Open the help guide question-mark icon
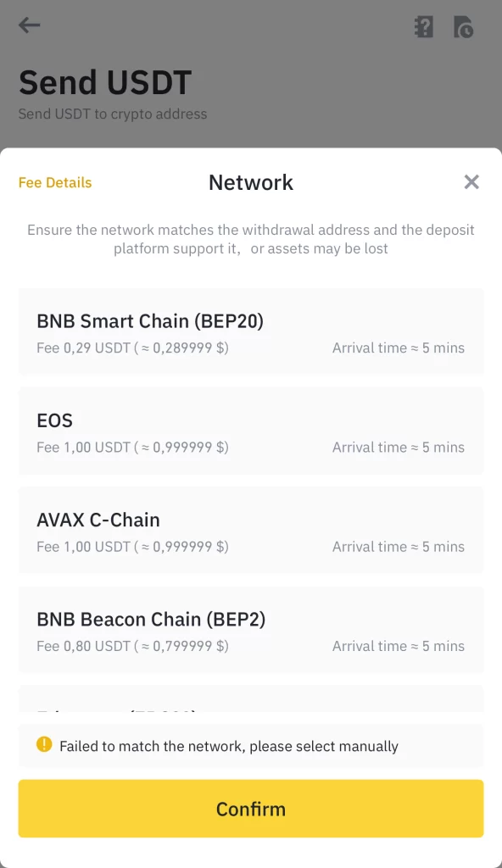This screenshot has height=868, width=502. click(424, 26)
